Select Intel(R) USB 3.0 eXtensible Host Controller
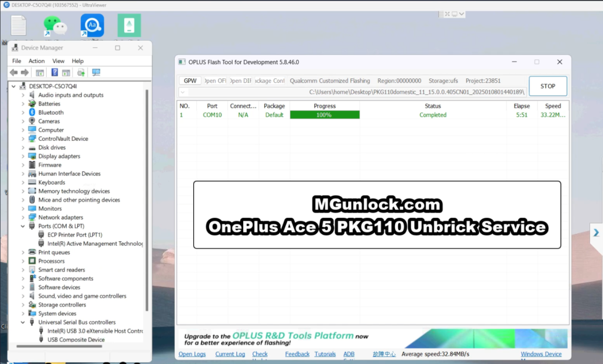Image resolution: width=603 pixels, height=364 pixels. [95, 331]
